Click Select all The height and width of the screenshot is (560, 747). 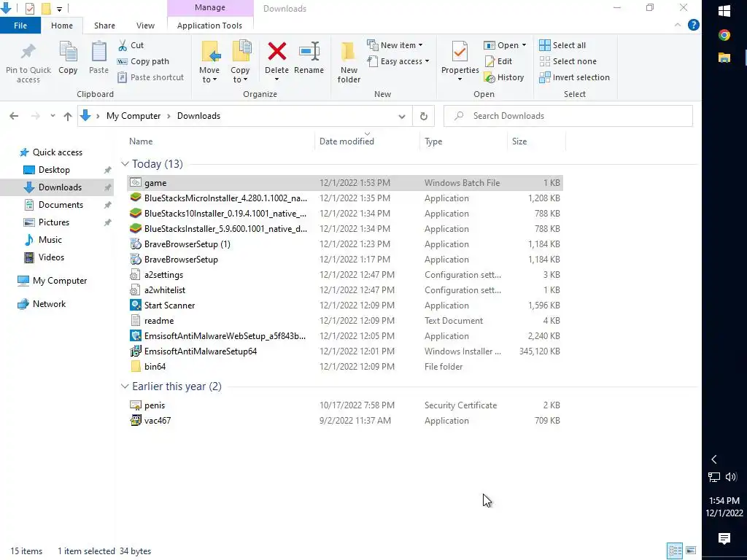[562, 45]
